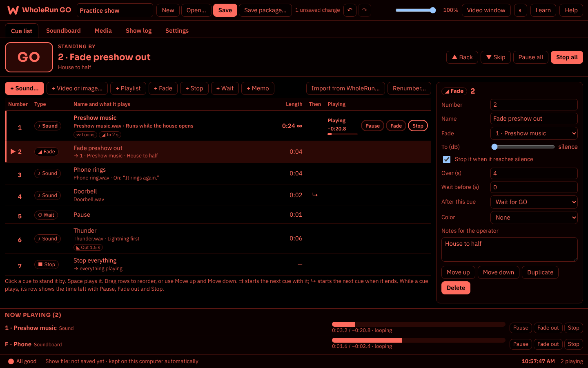Image resolution: width=588 pixels, height=368 pixels.
Task: Click the Wait type badge on cue 5
Action: (46, 215)
